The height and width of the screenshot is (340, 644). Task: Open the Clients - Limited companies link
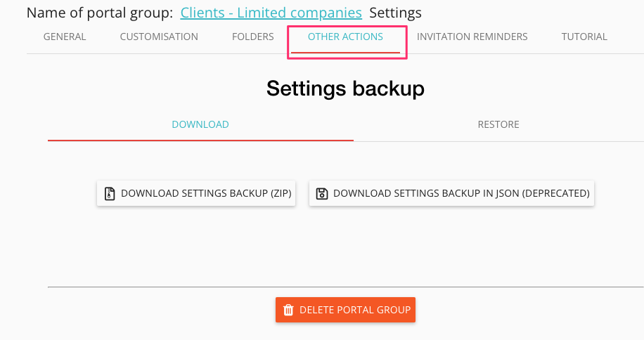coord(271,13)
